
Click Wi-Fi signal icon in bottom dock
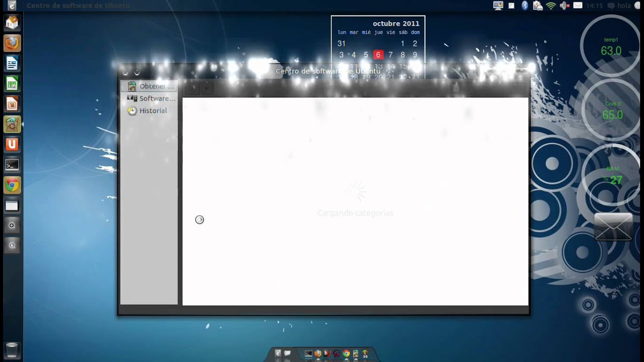pyautogui.click(x=365, y=353)
